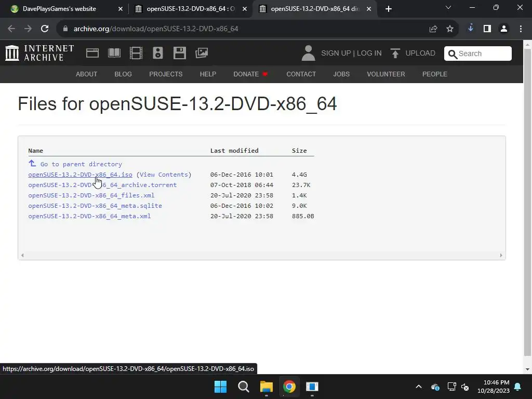Open the Texts book icon
Screen dimensions: 532x399
[114, 53]
